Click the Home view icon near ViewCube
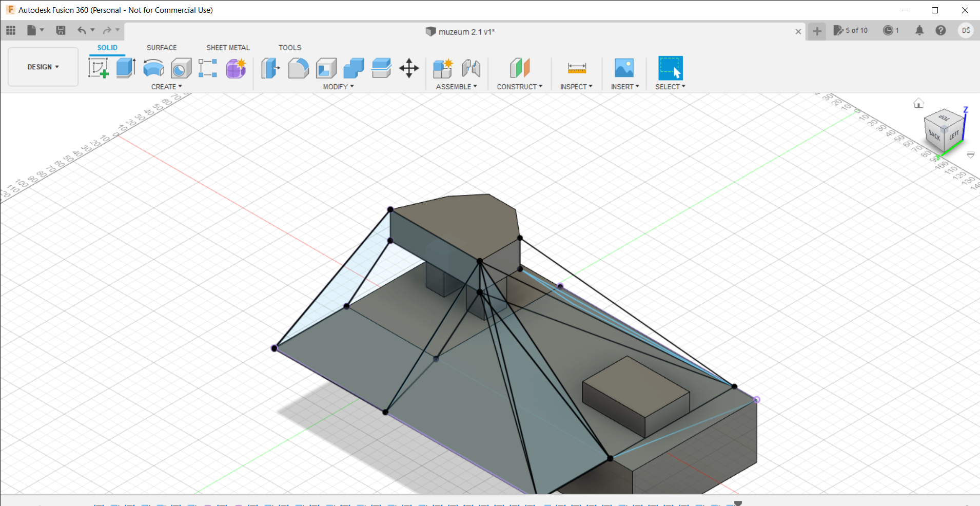980x506 pixels. (918, 104)
